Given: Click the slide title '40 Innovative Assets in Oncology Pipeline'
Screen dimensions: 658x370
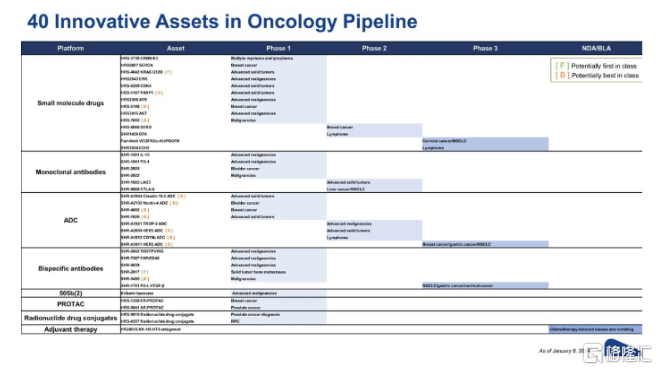Looking at the screenshot, I should [x=222, y=21].
